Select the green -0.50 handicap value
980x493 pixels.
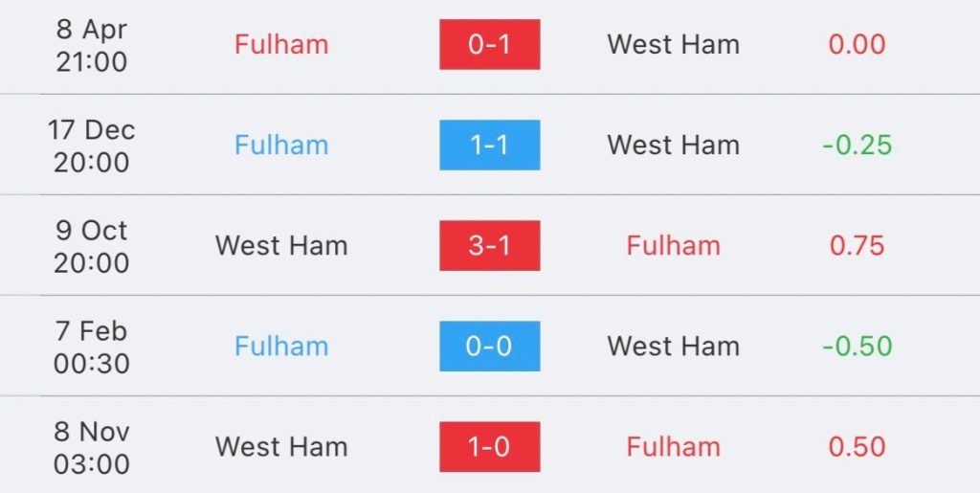pos(857,347)
